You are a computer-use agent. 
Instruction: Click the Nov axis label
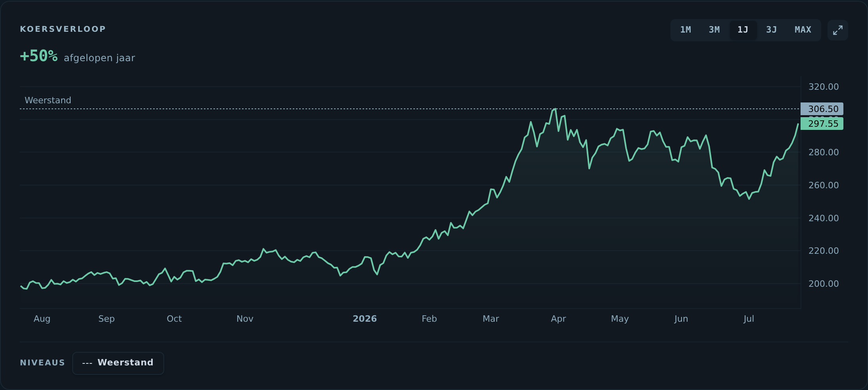pyautogui.click(x=245, y=319)
